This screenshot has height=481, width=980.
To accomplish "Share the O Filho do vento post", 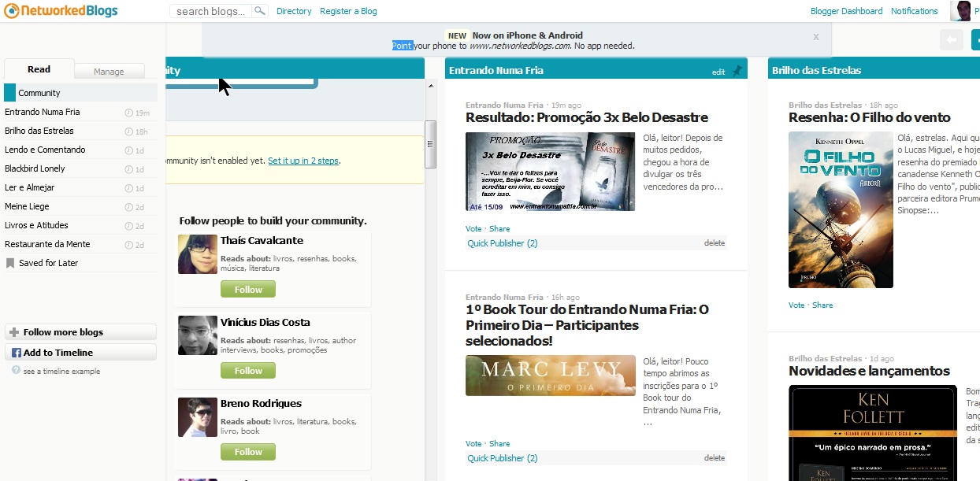I will (822, 305).
